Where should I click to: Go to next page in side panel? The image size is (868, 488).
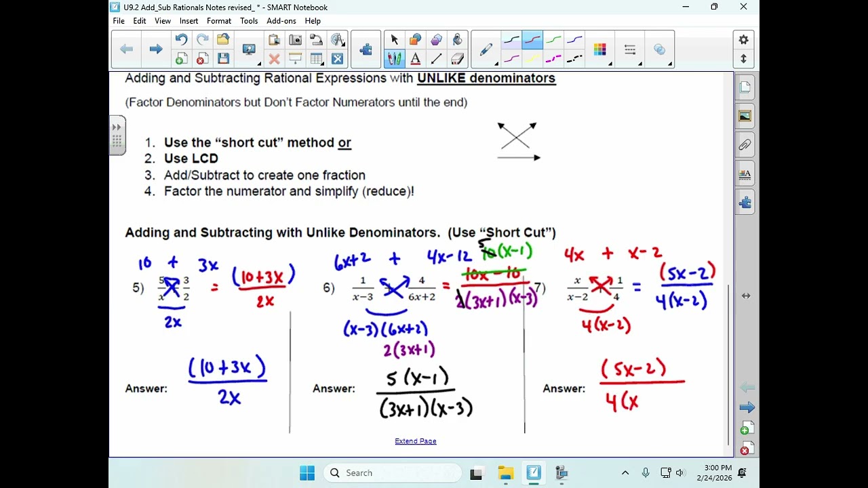[x=747, y=407]
